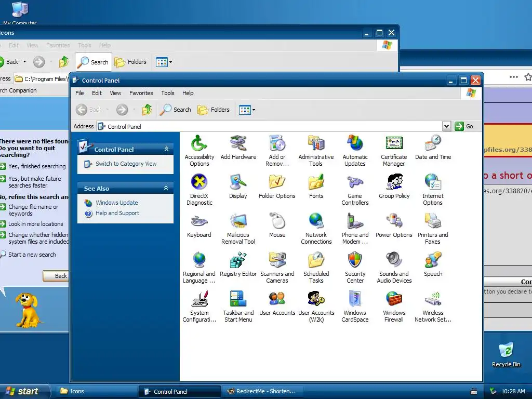
Task: Click the Control Panel address field
Action: [x=270, y=126]
